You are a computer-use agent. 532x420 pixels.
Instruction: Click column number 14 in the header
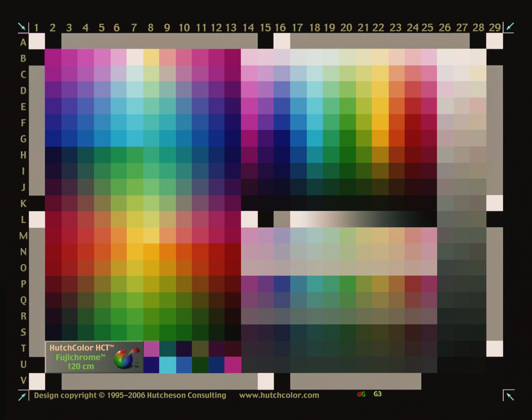pos(248,28)
